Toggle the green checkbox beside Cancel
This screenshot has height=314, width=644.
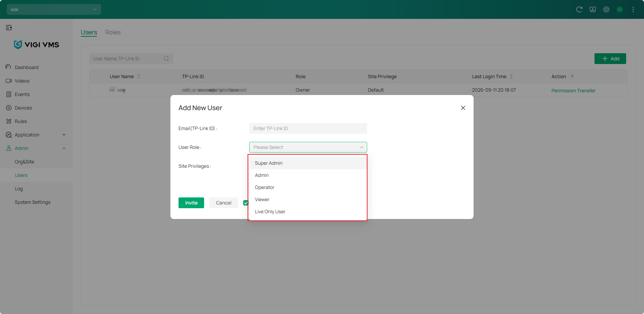[246, 203]
